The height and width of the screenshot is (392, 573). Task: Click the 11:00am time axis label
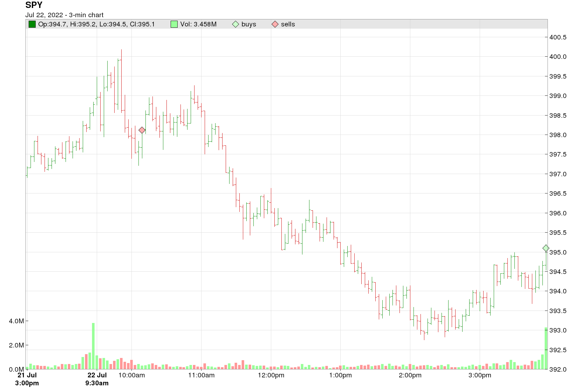point(201,375)
